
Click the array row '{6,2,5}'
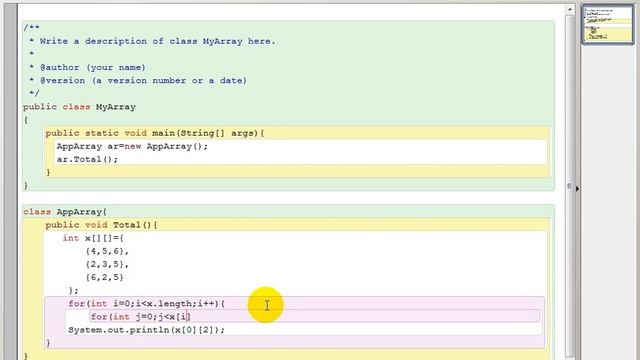104,277
